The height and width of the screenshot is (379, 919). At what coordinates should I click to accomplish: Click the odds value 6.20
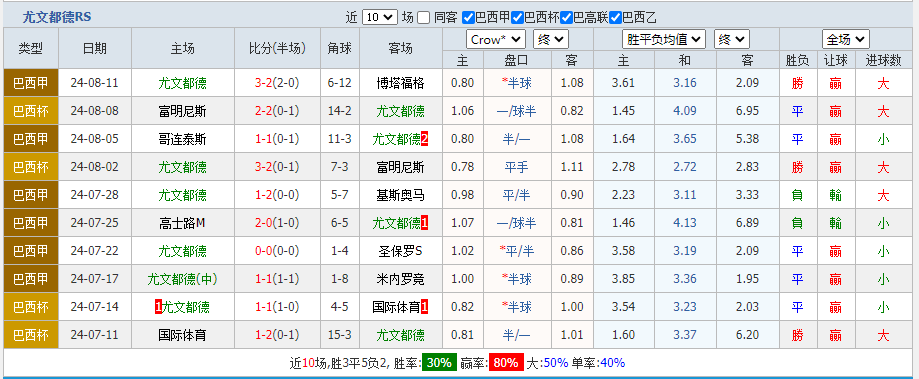(x=747, y=336)
